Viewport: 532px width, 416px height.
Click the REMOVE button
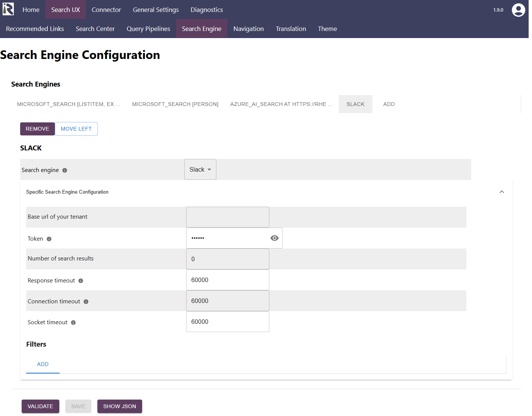click(x=37, y=129)
